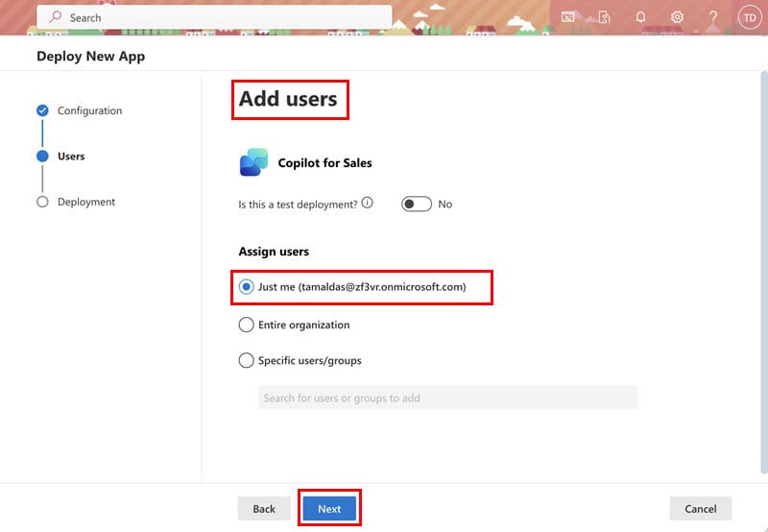
Task: Click 'Is this a test deployment?' text
Action: coord(298,205)
